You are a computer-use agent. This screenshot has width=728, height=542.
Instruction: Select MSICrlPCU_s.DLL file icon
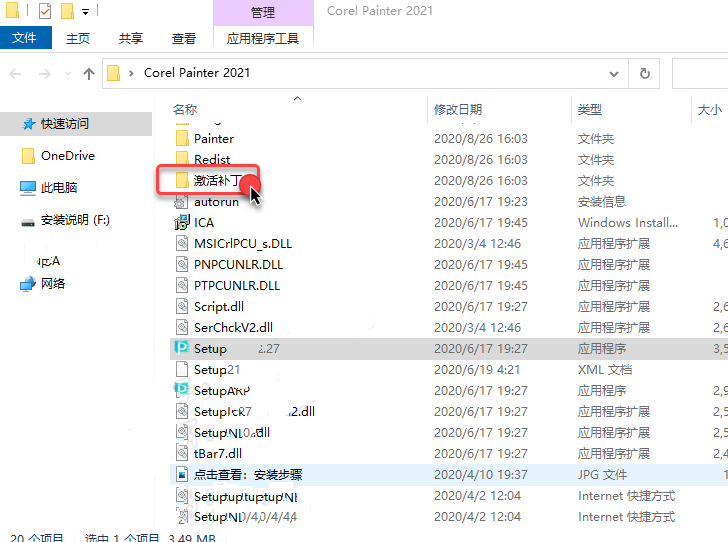182,243
